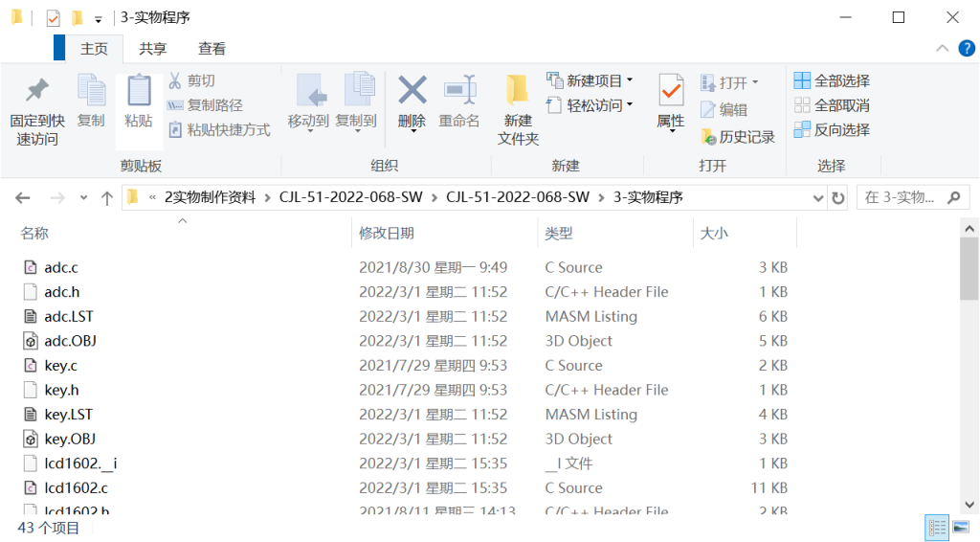Expand the New Item dropdown

point(629,80)
